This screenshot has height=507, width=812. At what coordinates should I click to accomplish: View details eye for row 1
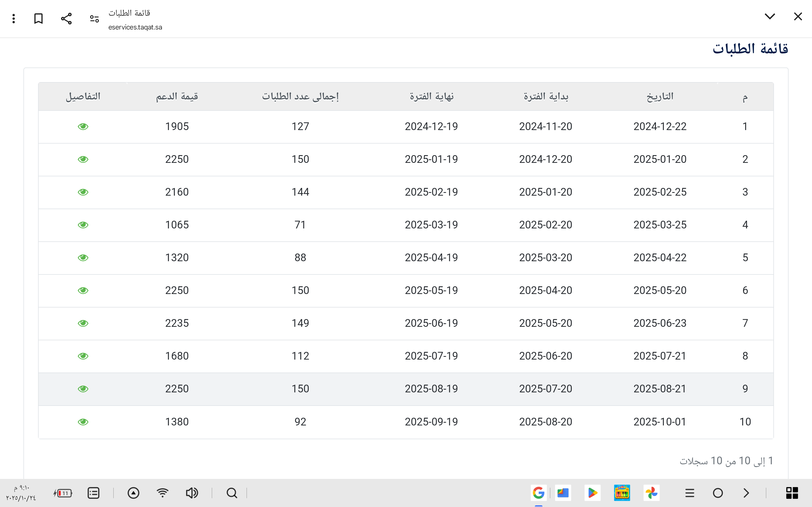(83, 126)
